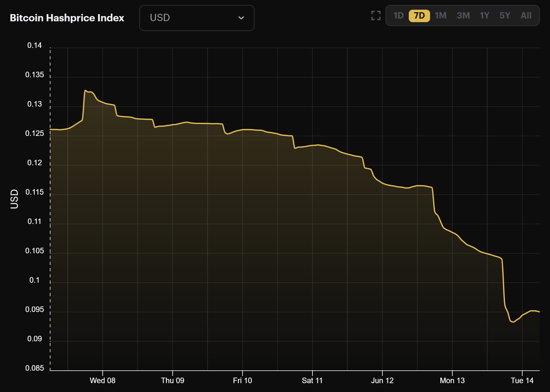Screen dimensions: 550x392
Task: Open the USD currency dropdown
Action: click(197, 18)
